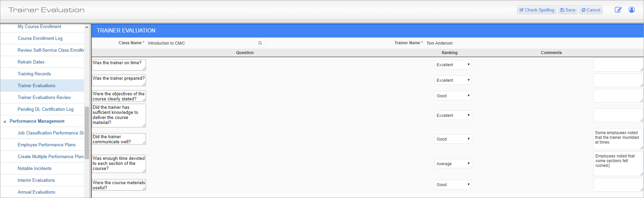Viewport: 644px width, 198px height.
Task: Click comment mentioning trainer mumbled
Action: [x=618, y=139]
